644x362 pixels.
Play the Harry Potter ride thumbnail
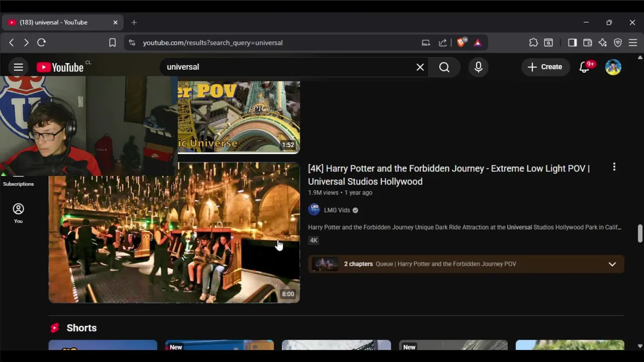pos(174,232)
